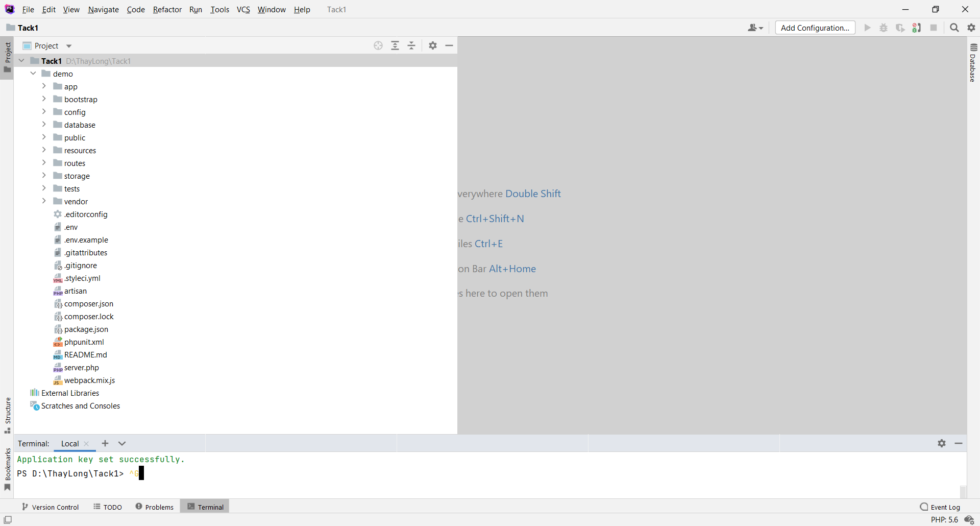Collapse the demo folder

pos(33,74)
